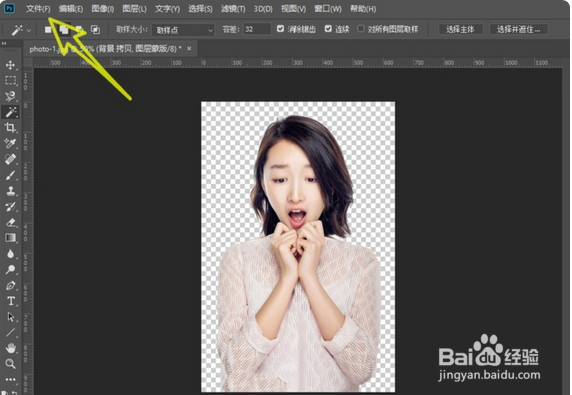Open the 文件(F) menu

point(38,9)
